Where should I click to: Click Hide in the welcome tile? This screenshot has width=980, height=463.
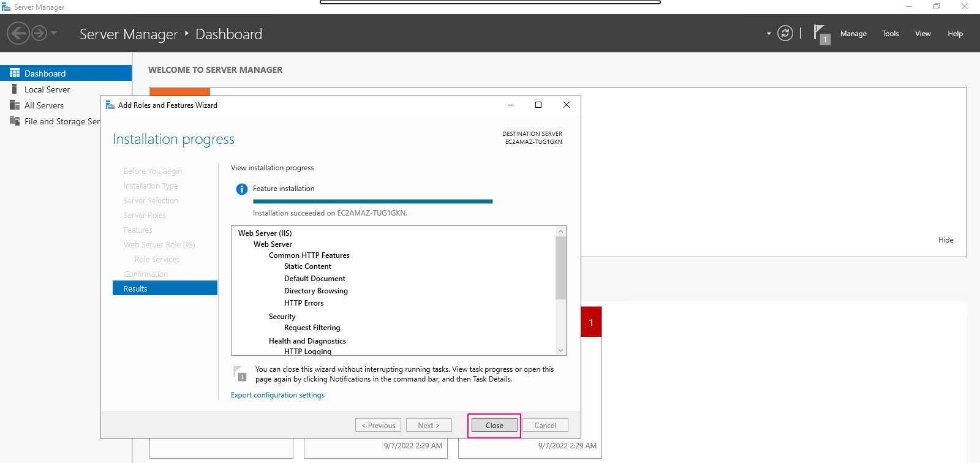946,240
